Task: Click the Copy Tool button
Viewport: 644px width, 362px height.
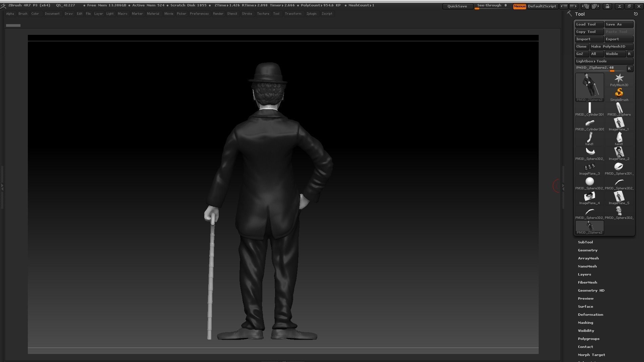Action: 589,32
